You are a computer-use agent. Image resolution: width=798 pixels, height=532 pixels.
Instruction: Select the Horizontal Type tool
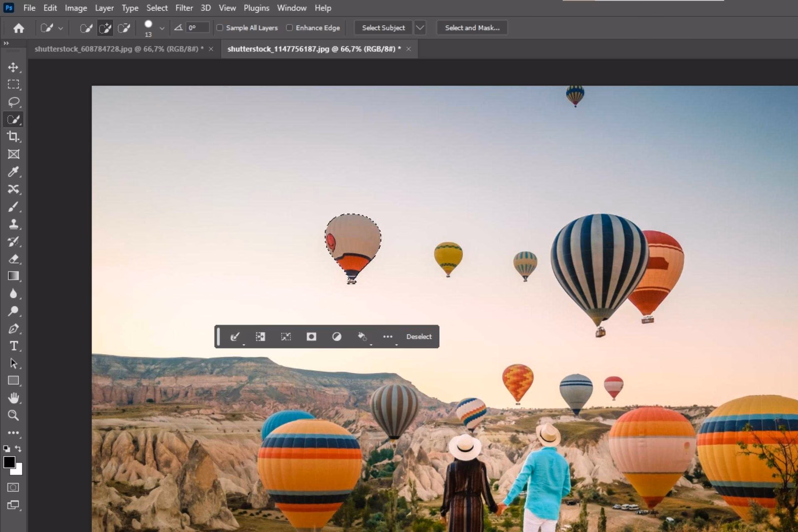click(14, 345)
